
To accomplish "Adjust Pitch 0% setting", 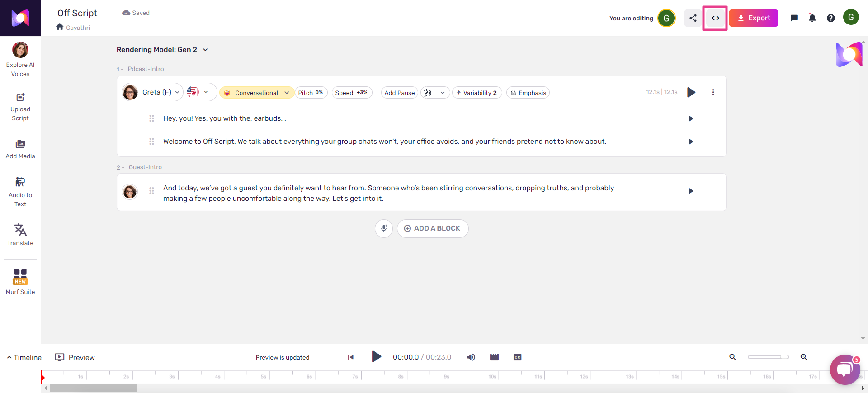I will pos(311,93).
